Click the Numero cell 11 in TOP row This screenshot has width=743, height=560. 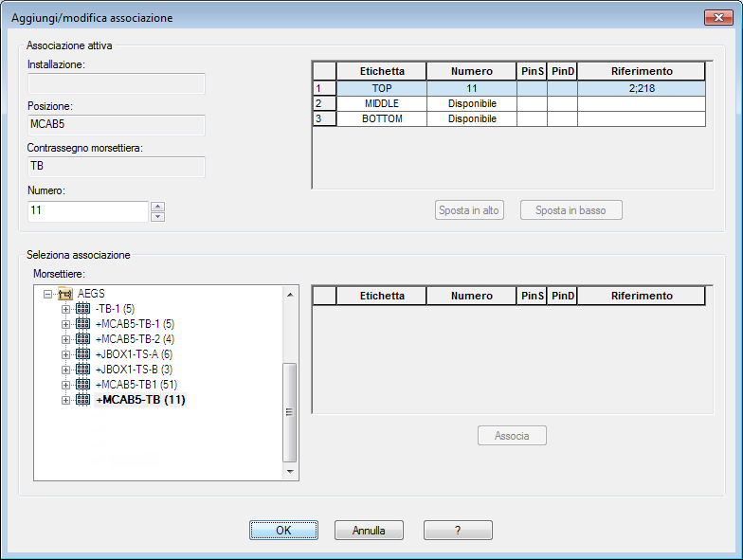click(472, 89)
